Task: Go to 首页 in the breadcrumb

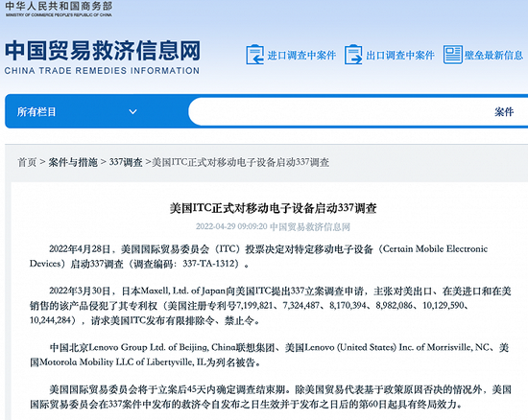Action: [27, 162]
